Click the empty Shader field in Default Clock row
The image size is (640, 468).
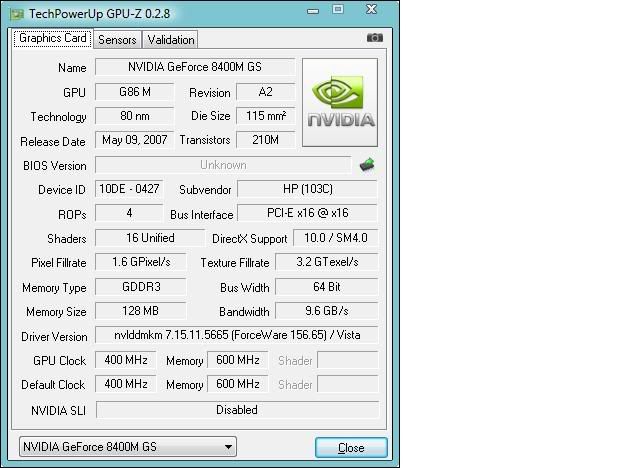tap(348, 384)
